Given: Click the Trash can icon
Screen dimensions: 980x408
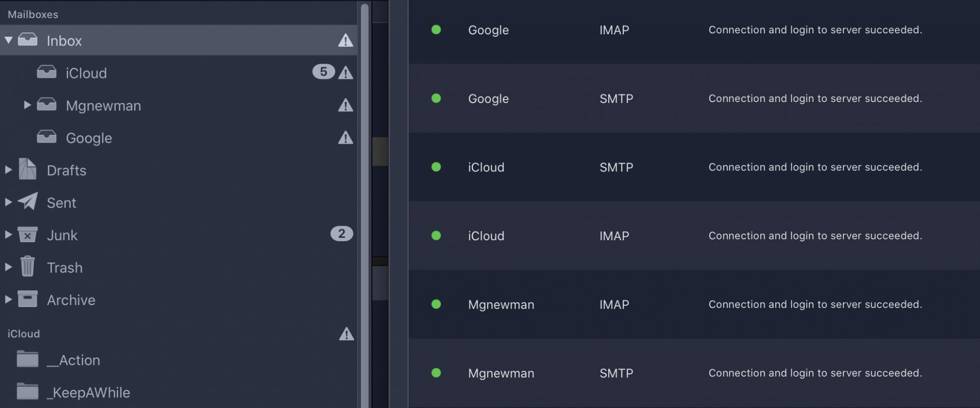Looking at the screenshot, I should (27, 266).
